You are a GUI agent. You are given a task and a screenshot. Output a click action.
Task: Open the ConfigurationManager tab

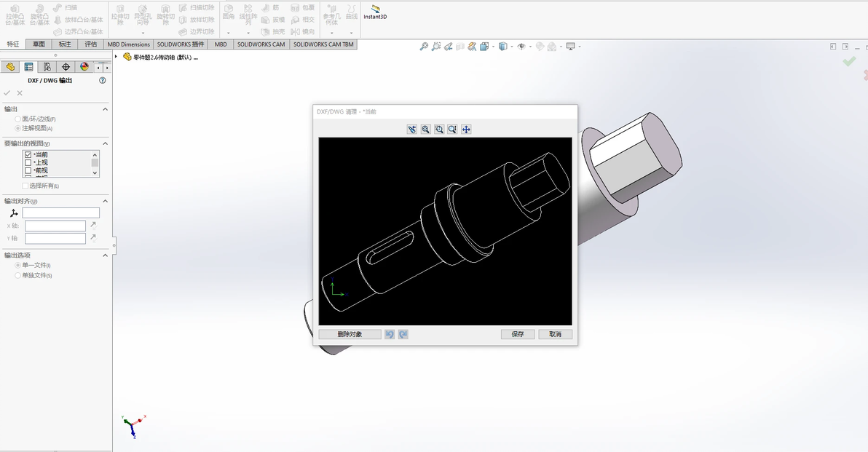(47, 67)
